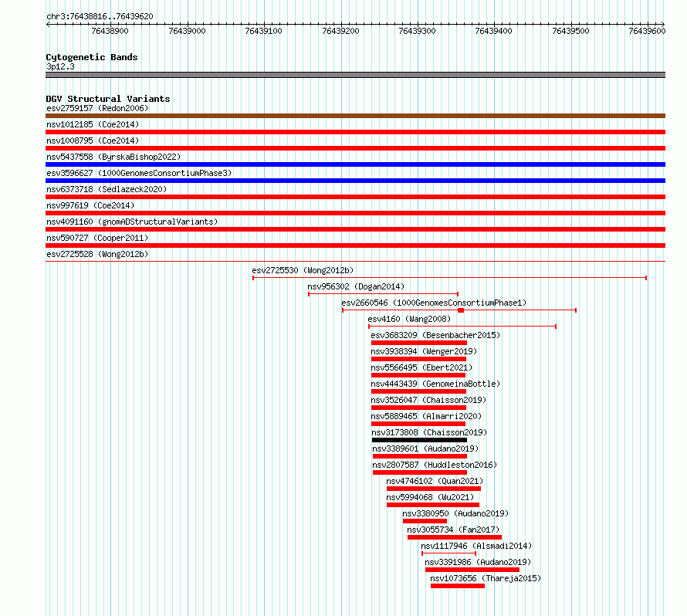Click nsv4746102 (Quan2021) label

435,481
